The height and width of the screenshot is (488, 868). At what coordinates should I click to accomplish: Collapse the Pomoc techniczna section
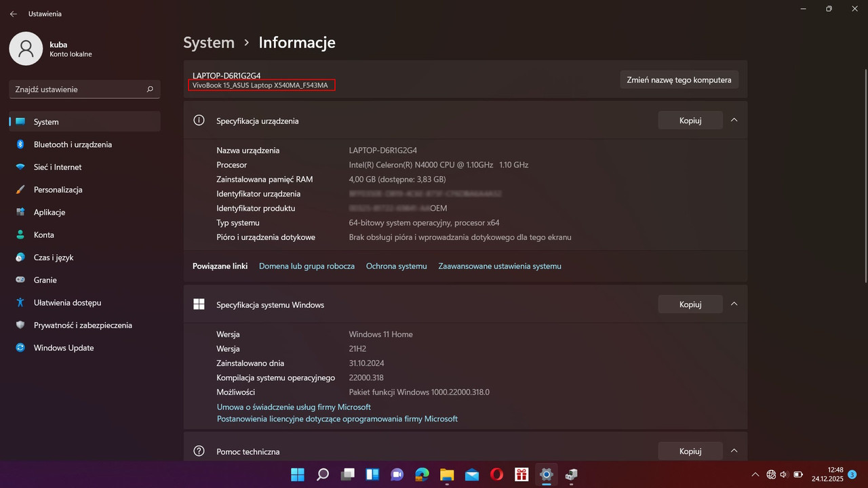(x=734, y=451)
